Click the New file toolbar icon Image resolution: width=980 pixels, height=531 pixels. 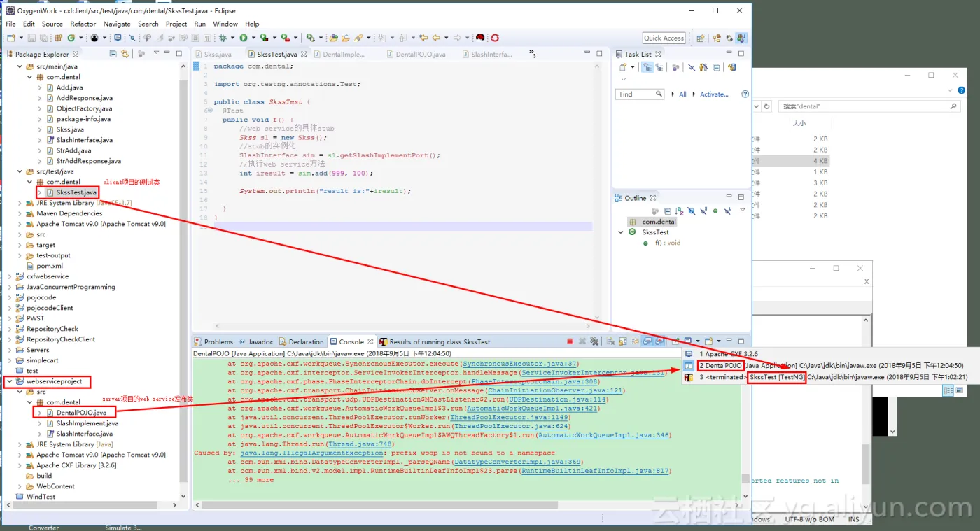pyautogui.click(x=11, y=38)
